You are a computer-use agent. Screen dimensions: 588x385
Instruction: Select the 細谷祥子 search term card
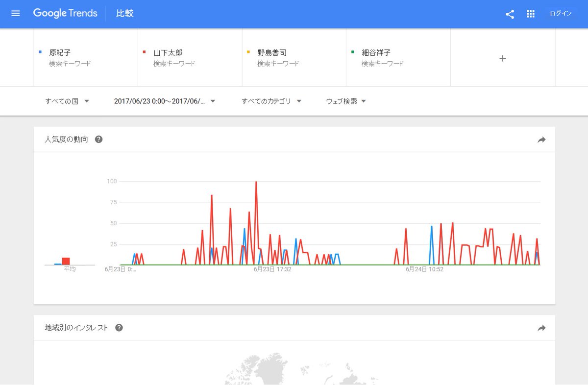click(398, 58)
